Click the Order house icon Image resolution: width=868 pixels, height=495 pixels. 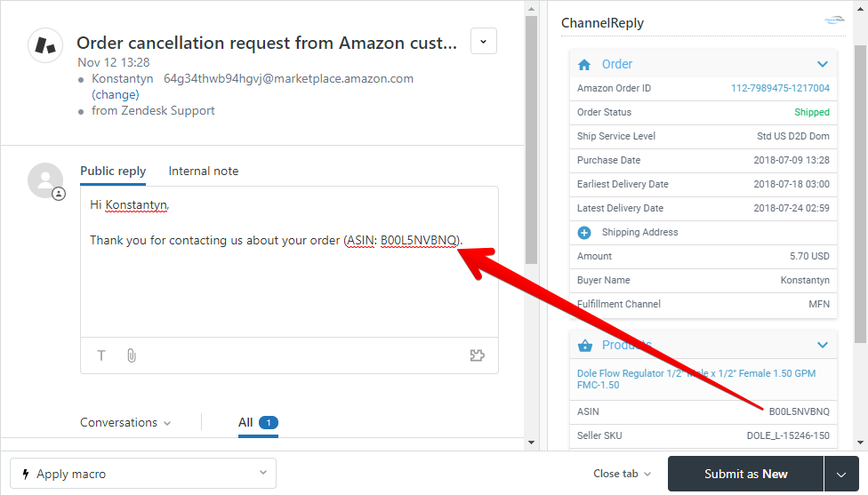click(584, 65)
